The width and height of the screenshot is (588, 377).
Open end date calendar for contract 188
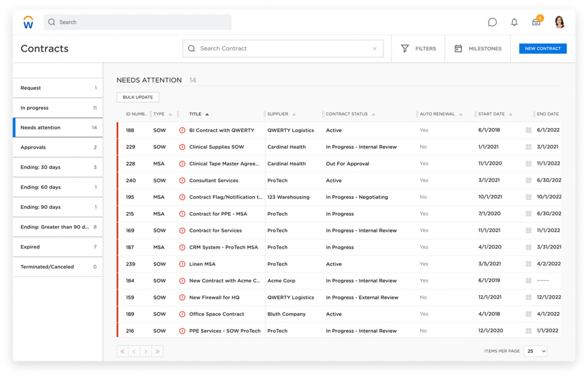pos(528,130)
